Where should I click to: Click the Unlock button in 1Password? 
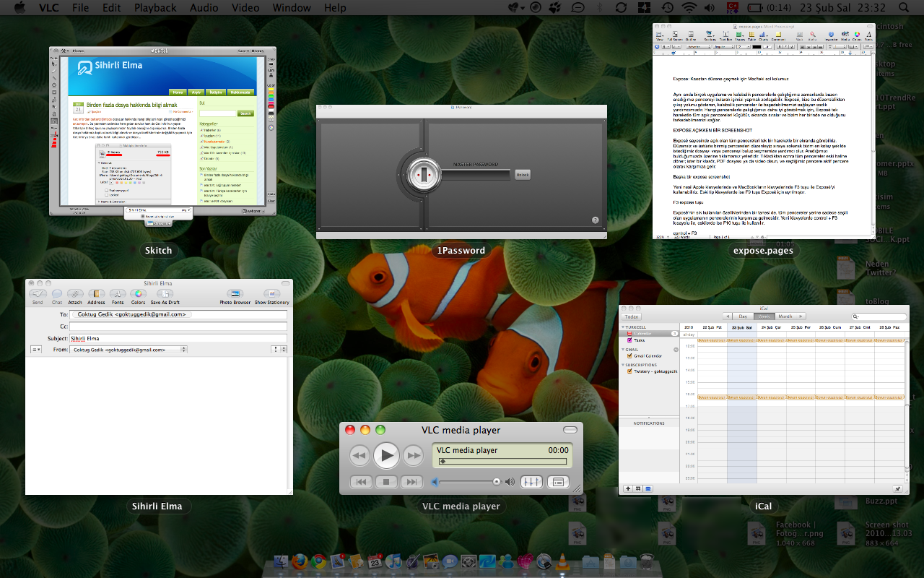pyautogui.click(x=523, y=175)
